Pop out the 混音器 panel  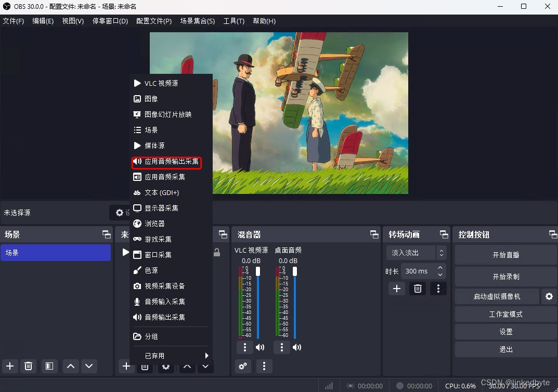coord(374,234)
